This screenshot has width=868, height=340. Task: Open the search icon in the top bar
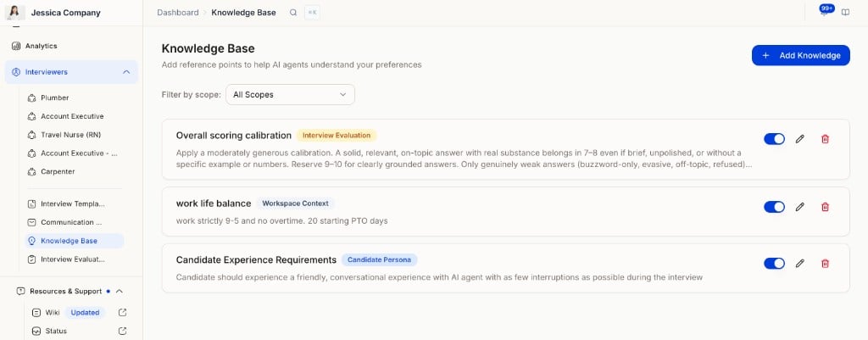tap(293, 13)
